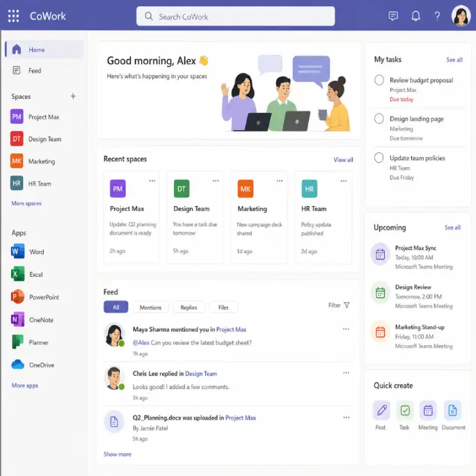This screenshot has height=476, width=476.
Task: Open options menu on Project Max card
Action: [x=152, y=181]
